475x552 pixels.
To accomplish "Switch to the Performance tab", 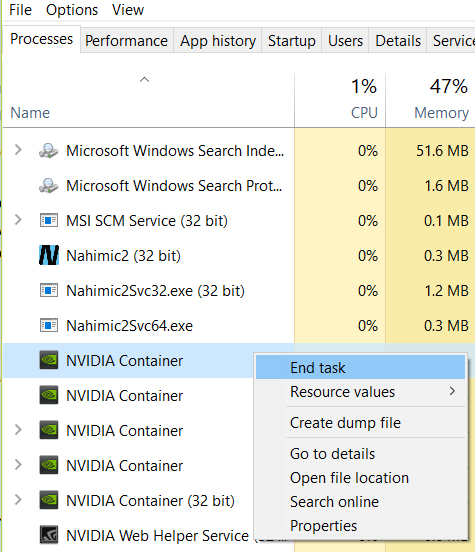I will 126,41.
